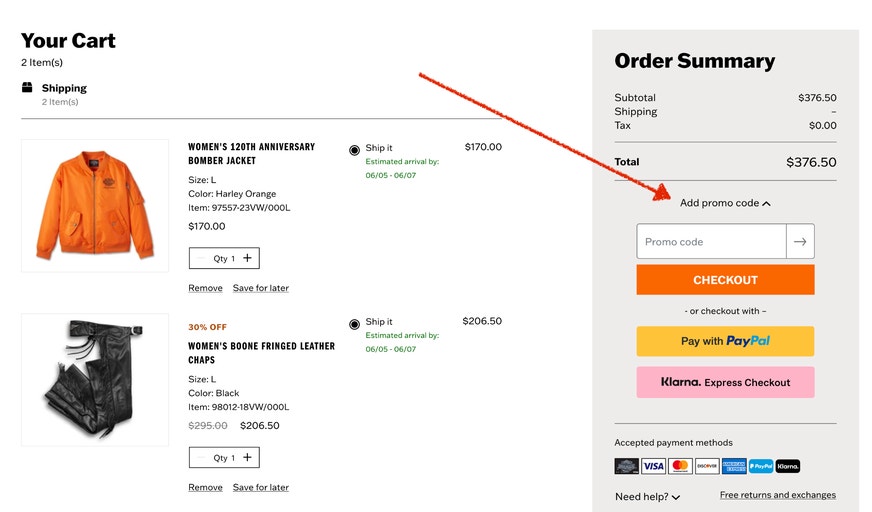
Task: Click the Shipping box icon
Action: click(27, 87)
